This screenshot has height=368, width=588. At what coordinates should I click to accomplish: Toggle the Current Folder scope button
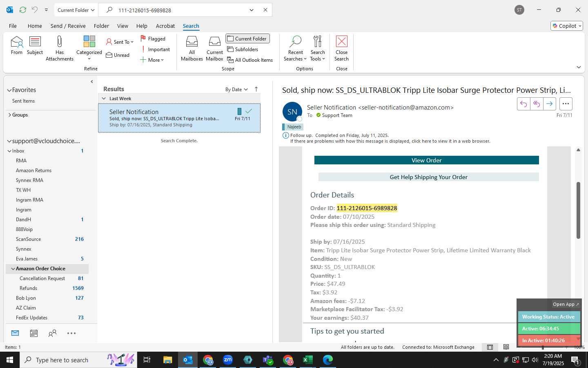point(247,38)
